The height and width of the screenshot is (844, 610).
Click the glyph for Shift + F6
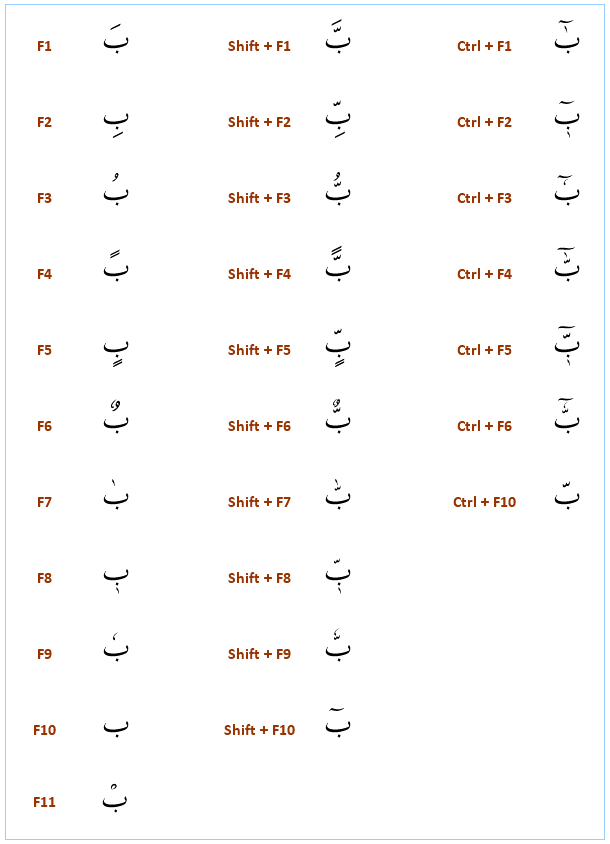[x=339, y=421]
